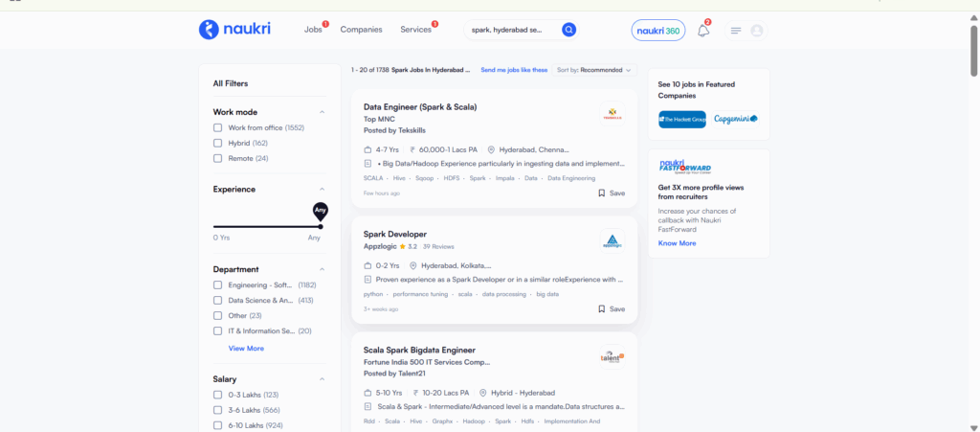Click 'See 10 jobs in Featured Companies' text
The width and height of the screenshot is (980, 432).
pos(697,90)
